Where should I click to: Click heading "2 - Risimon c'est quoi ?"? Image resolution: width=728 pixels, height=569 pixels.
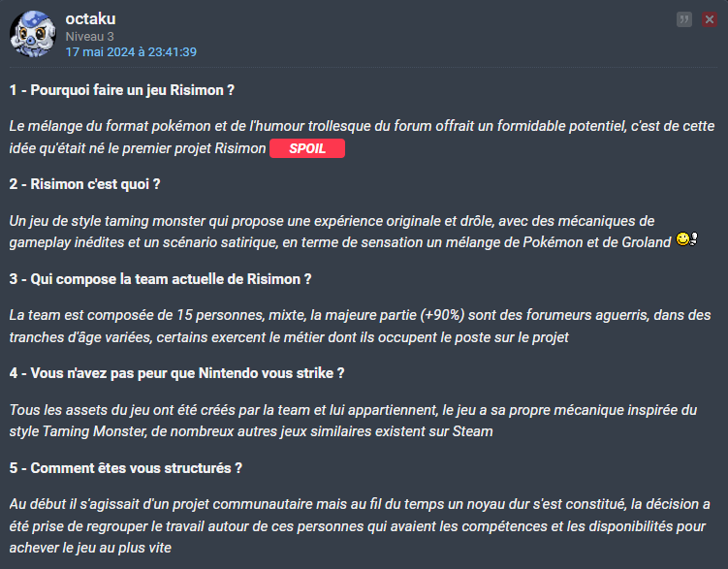(x=84, y=183)
